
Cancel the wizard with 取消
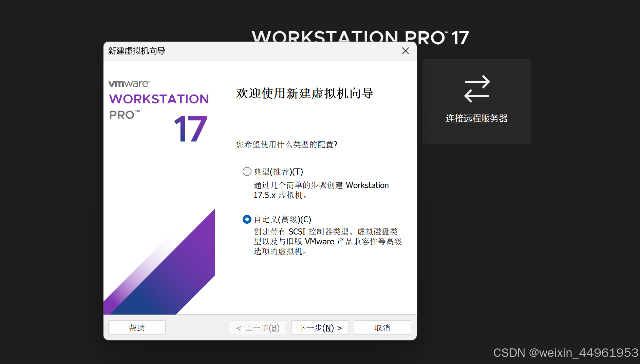point(382,328)
